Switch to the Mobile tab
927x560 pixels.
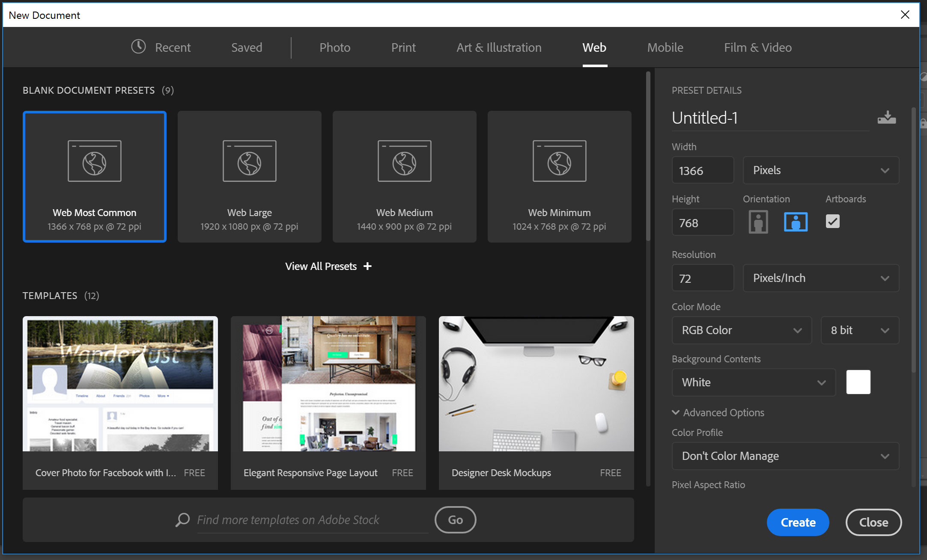(x=665, y=47)
